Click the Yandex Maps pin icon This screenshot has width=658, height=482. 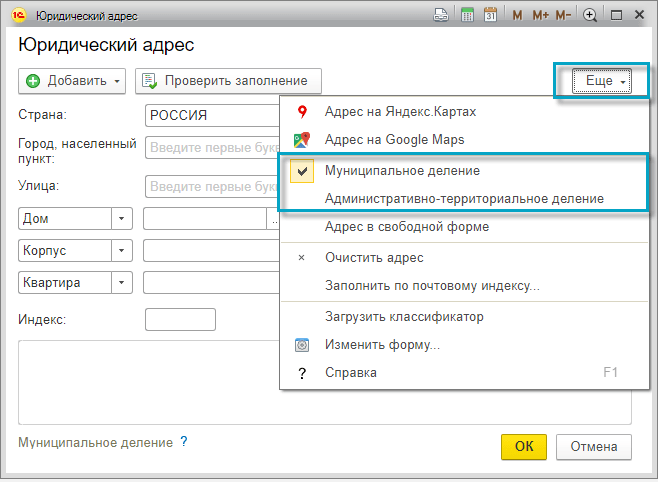pos(302,112)
